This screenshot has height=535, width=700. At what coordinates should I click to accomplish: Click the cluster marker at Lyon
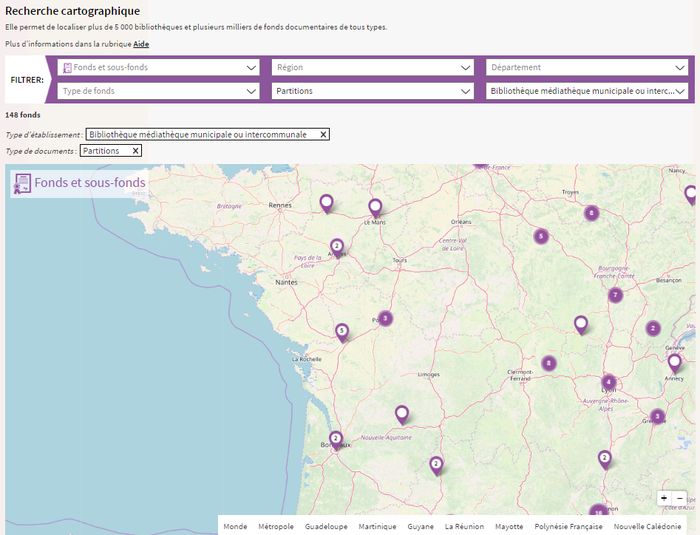point(608,382)
